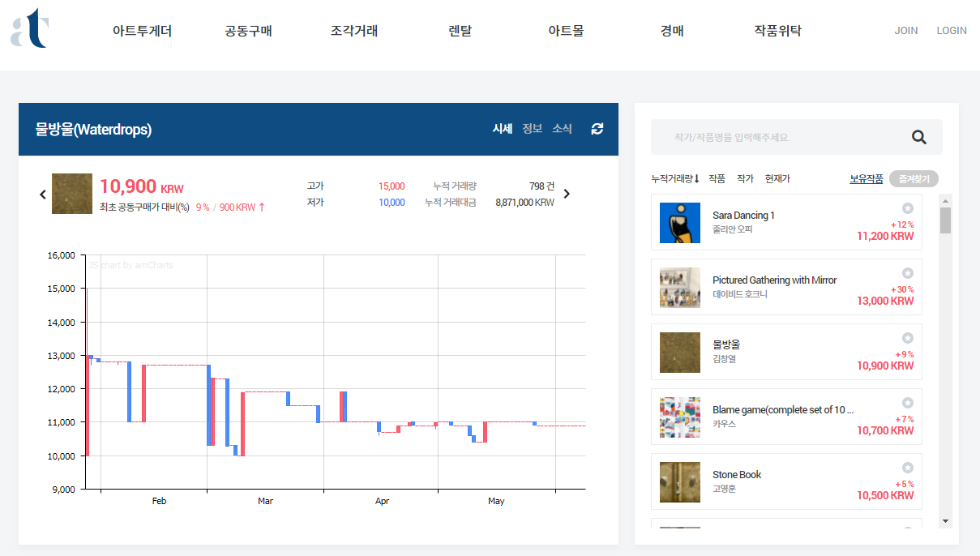Sort list by 작품
The width and height of the screenshot is (980, 556).
[717, 178]
